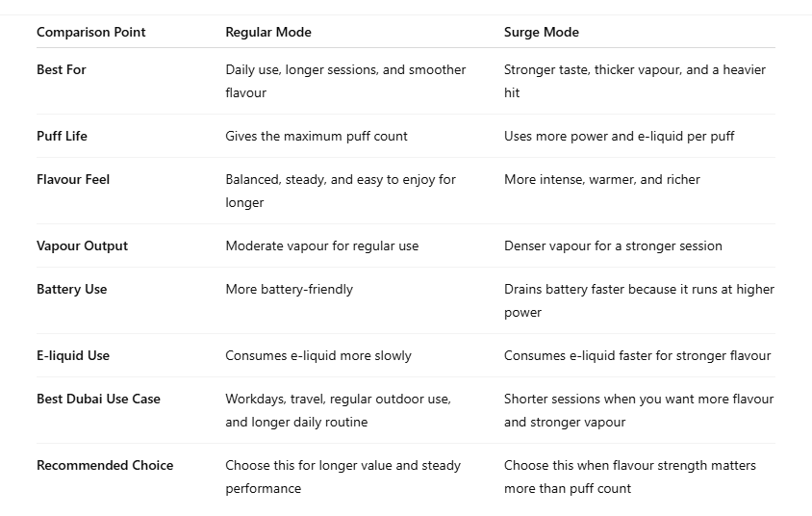This screenshot has height=516, width=812.
Task: Select 'Denser vapour for a stronger session' cell
Action: click(613, 245)
